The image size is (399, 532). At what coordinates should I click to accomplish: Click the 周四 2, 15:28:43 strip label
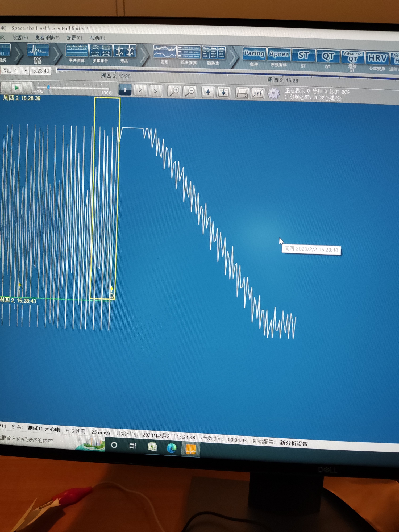18,301
